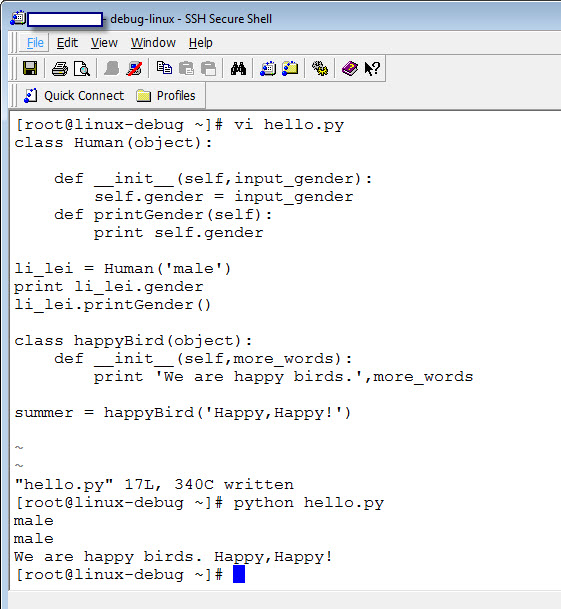Open Print Preview from the toolbar
The height and width of the screenshot is (609, 561).
click(82, 69)
